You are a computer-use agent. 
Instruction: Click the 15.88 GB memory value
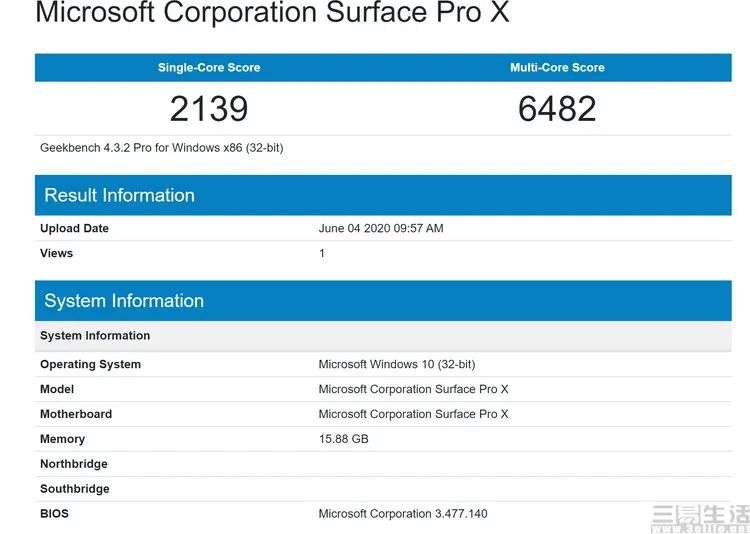coord(344,439)
